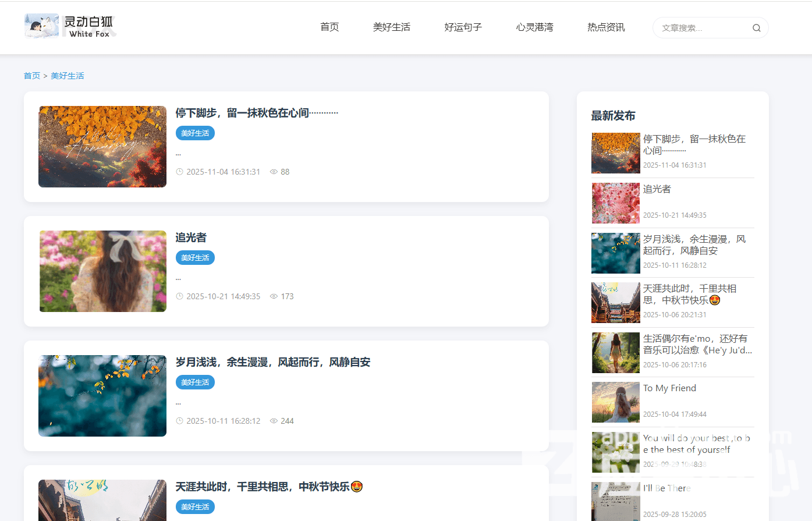Open article titled 追光者 in main list
Image resolution: width=812 pixels, height=521 pixels.
(x=191, y=238)
